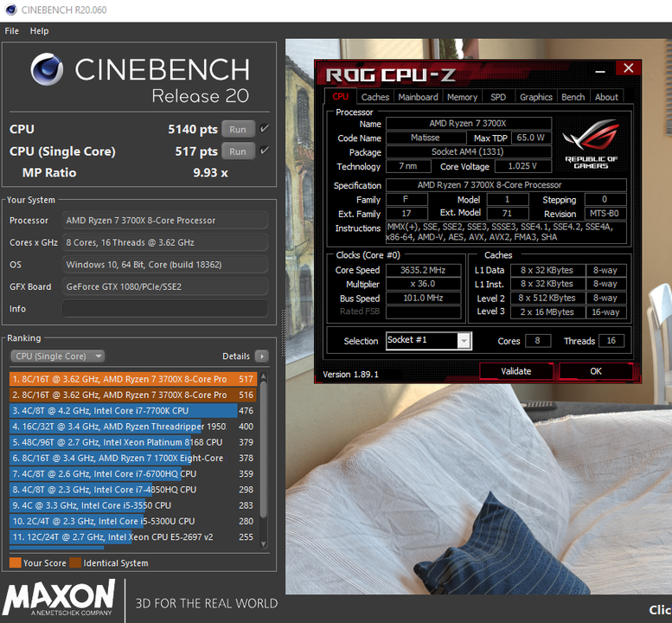Select the CPU tab in CPU-Z
The height and width of the screenshot is (623, 672).
point(340,96)
